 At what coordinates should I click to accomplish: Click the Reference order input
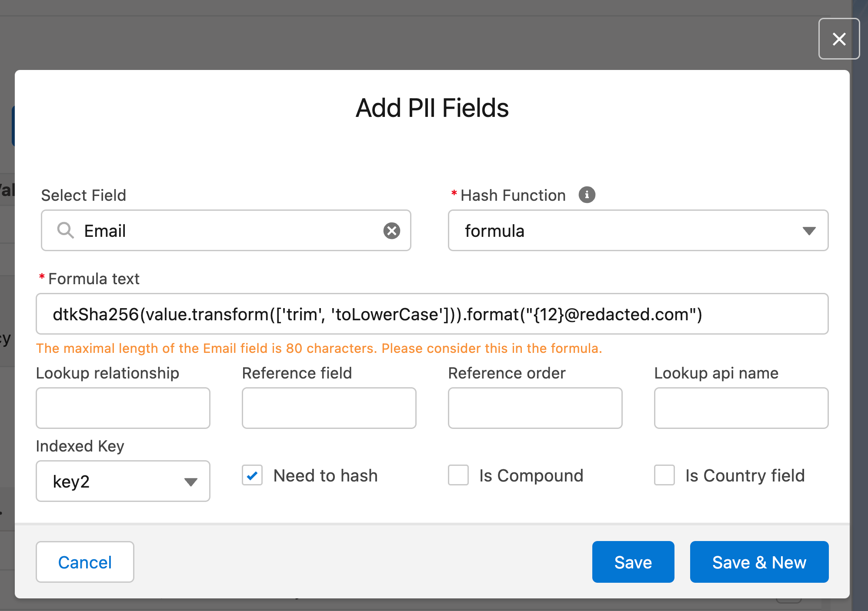(x=535, y=408)
